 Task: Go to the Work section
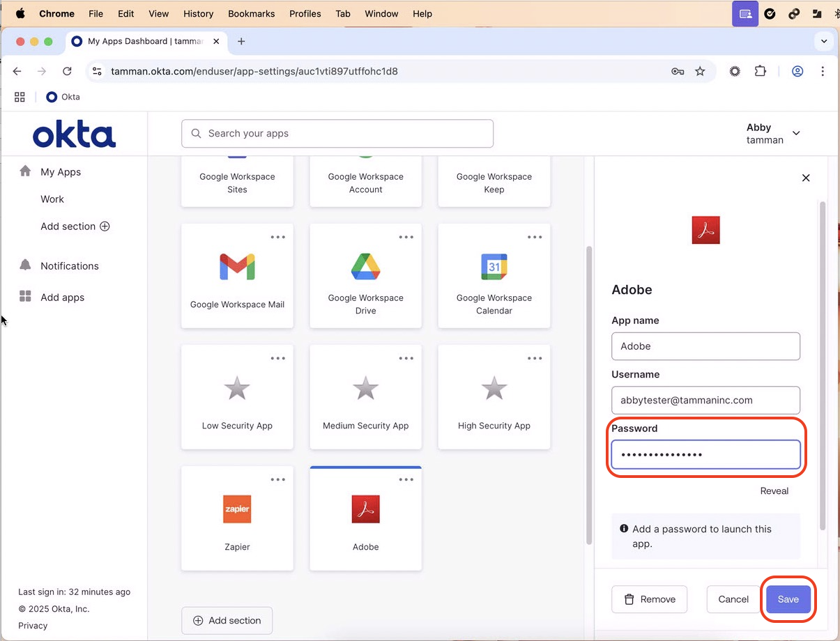(52, 199)
